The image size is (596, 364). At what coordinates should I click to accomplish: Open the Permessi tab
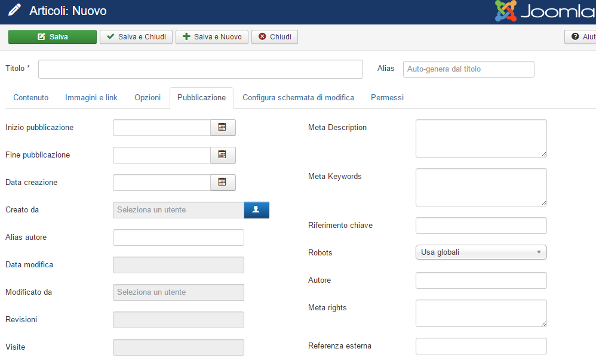[x=387, y=97]
